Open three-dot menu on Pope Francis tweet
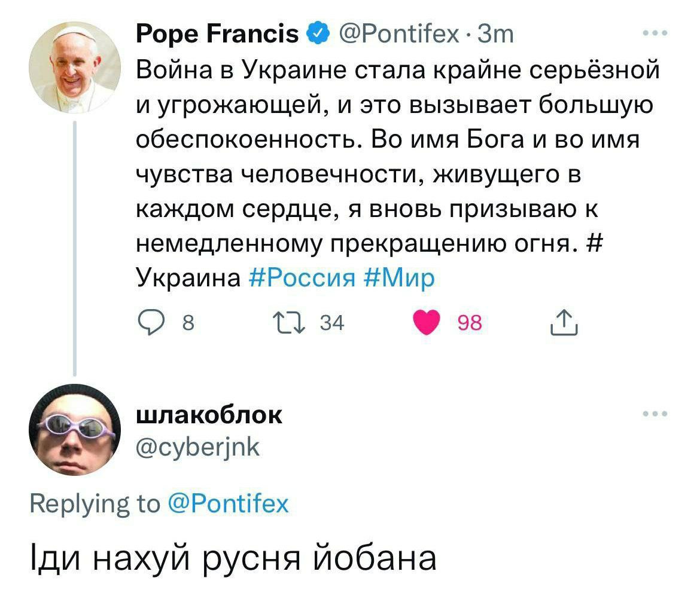 coord(655,33)
